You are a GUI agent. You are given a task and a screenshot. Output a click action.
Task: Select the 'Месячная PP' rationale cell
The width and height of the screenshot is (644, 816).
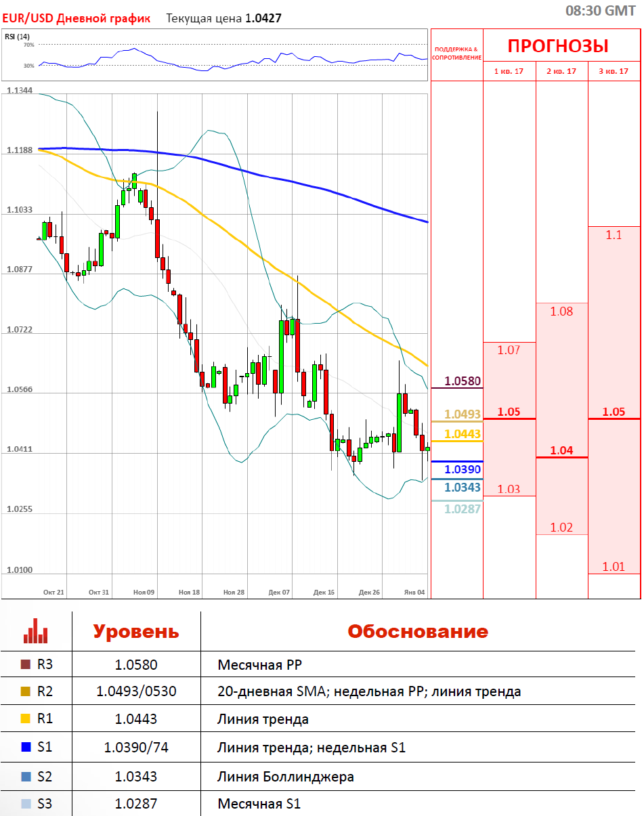(x=259, y=665)
